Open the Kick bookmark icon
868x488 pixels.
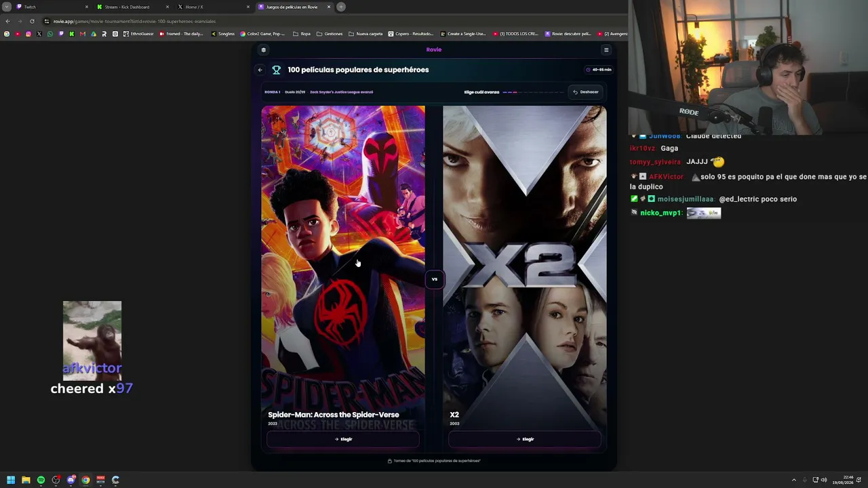coord(72,34)
